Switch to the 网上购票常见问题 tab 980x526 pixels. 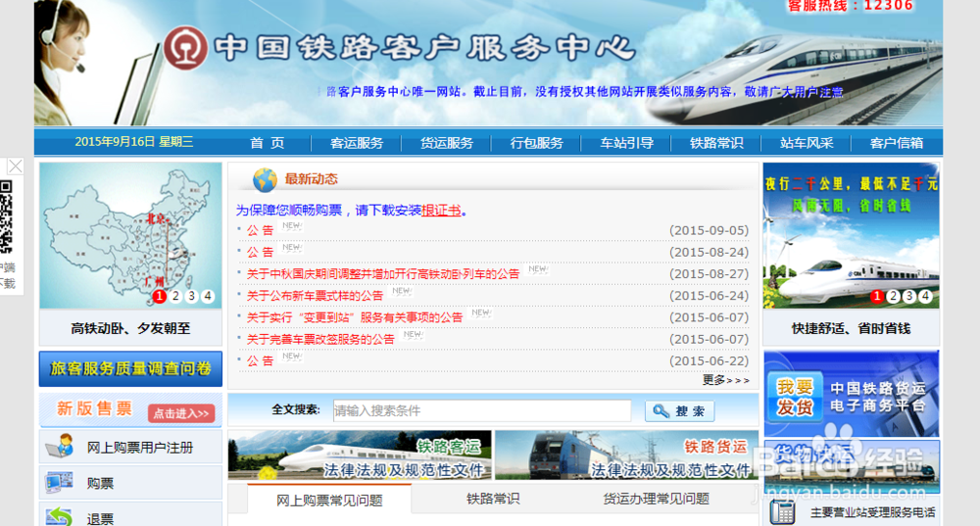click(x=329, y=500)
